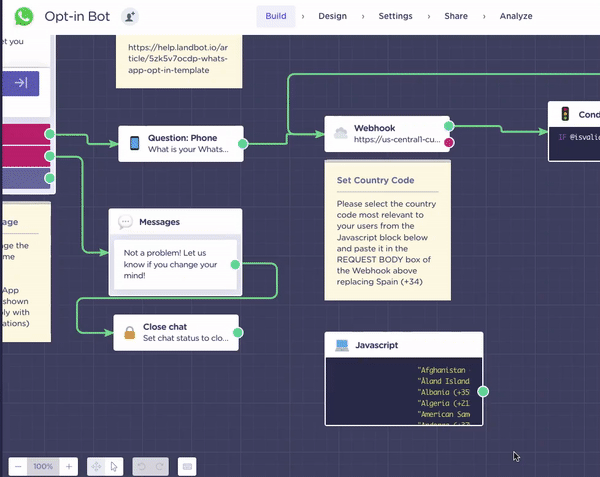Click the second pink option button's green connector
The width and height of the screenshot is (600, 477).
pyautogui.click(x=49, y=156)
